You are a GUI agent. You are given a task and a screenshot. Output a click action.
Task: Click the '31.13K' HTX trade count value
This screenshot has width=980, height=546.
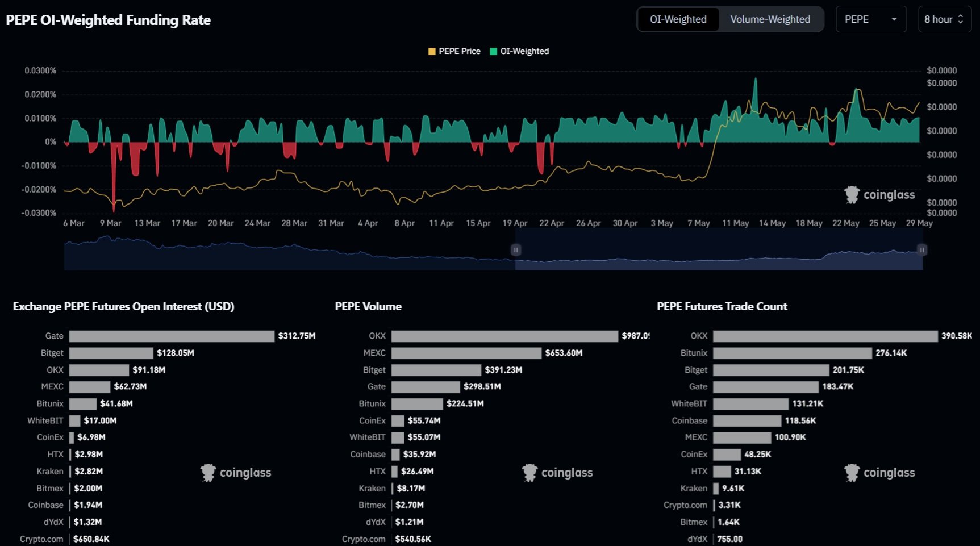coord(748,471)
